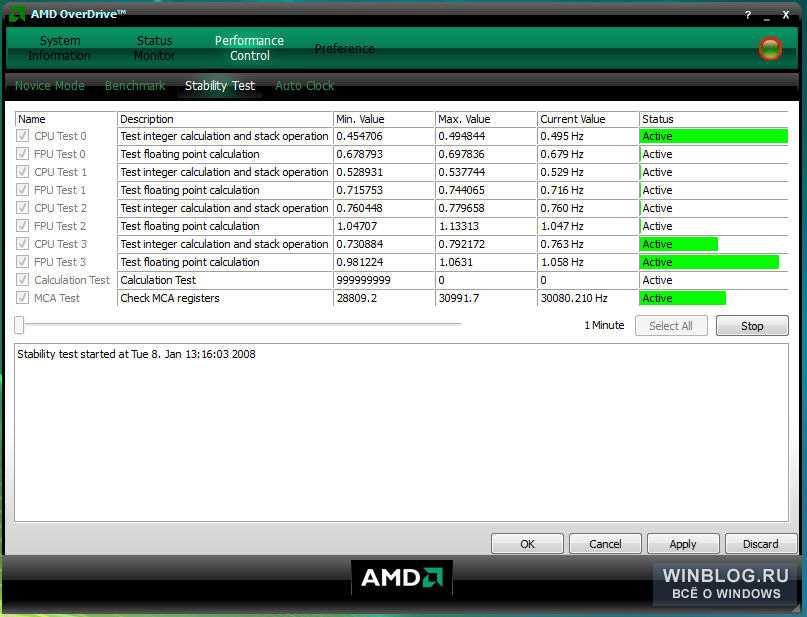Toggle the FPU Test 2 checkbox
This screenshot has width=807, height=617.
coord(22,226)
